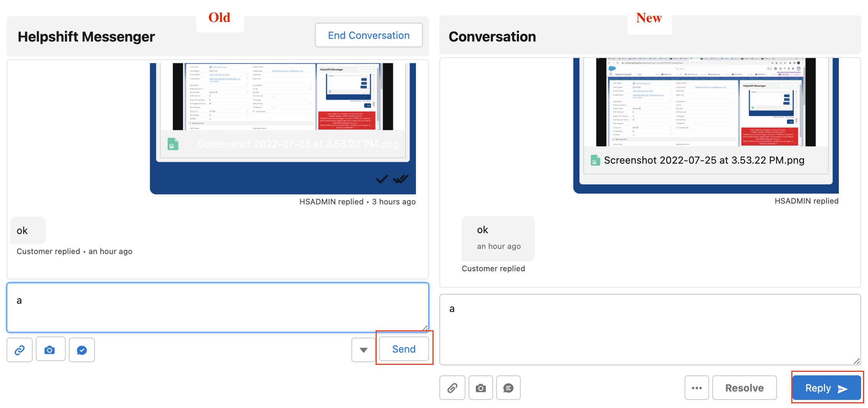Open the three-dots more options menu
Image resolution: width=868 pixels, height=408 pixels.
tap(696, 388)
